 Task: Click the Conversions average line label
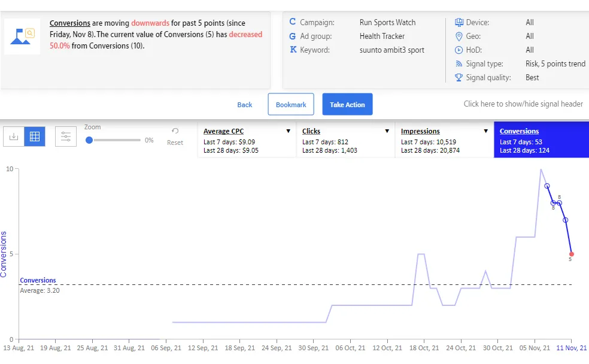pyautogui.click(x=38, y=280)
